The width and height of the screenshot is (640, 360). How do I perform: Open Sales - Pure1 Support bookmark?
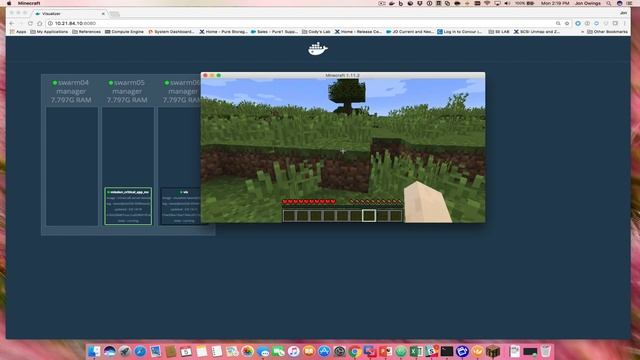(274, 31)
